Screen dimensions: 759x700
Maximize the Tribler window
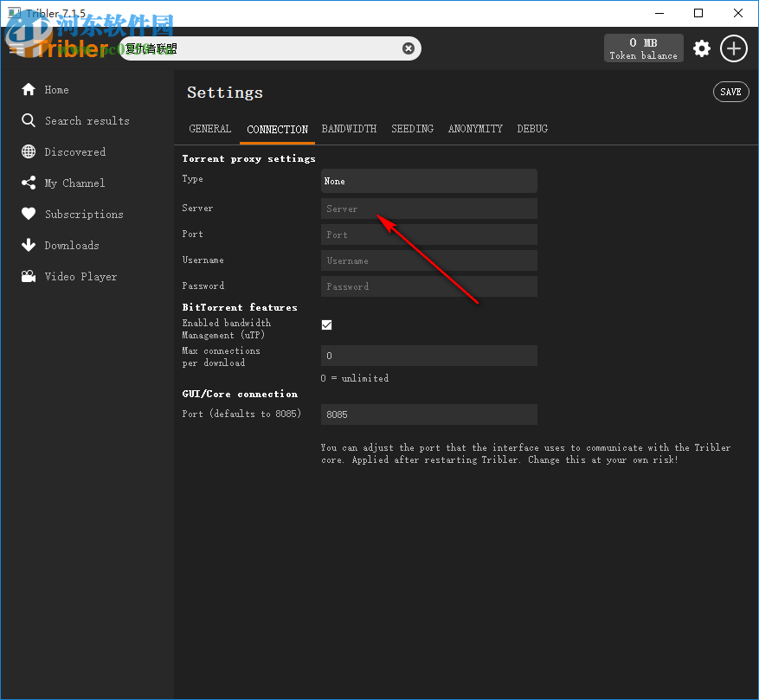(x=698, y=13)
